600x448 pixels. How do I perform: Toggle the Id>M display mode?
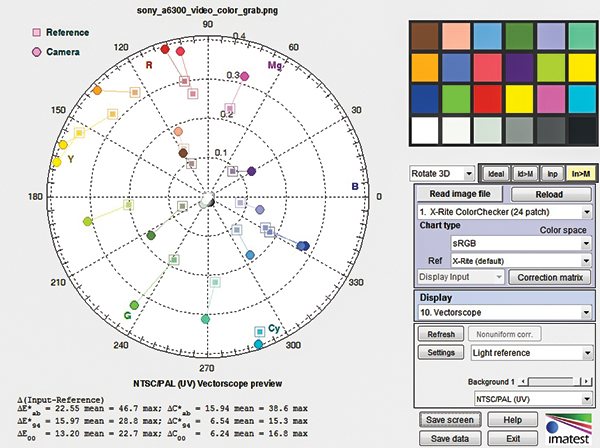[525, 174]
